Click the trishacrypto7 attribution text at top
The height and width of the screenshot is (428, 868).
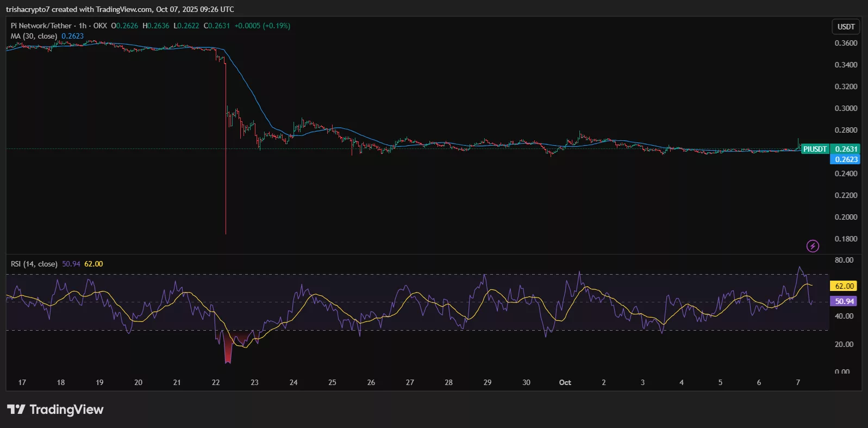27,9
